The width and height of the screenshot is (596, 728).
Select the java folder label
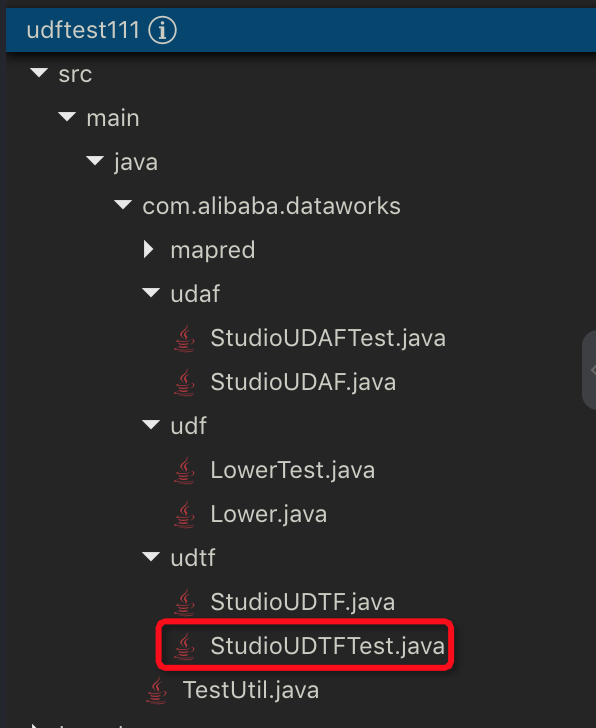click(136, 162)
